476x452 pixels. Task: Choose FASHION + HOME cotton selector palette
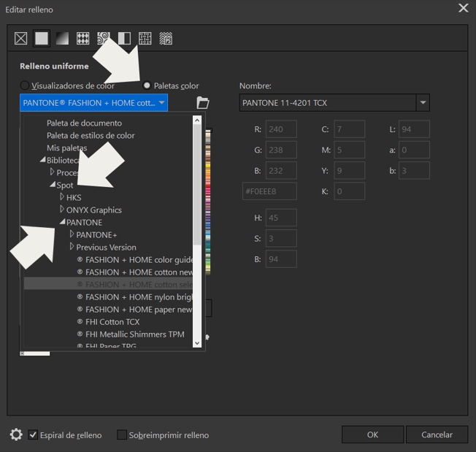click(108, 285)
